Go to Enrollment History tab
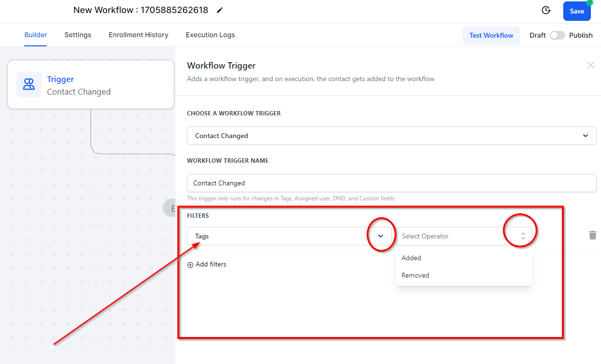 pos(139,35)
